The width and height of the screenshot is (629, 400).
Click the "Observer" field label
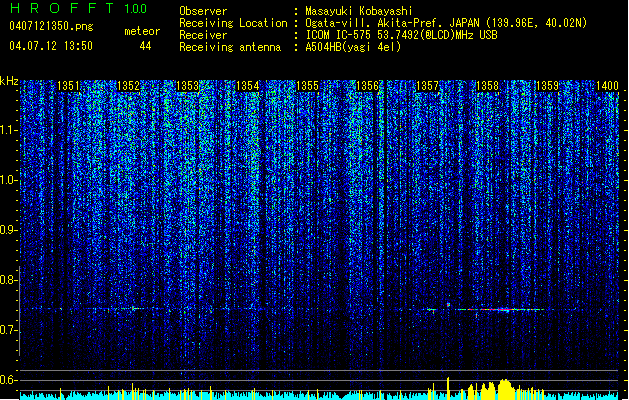(x=203, y=11)
